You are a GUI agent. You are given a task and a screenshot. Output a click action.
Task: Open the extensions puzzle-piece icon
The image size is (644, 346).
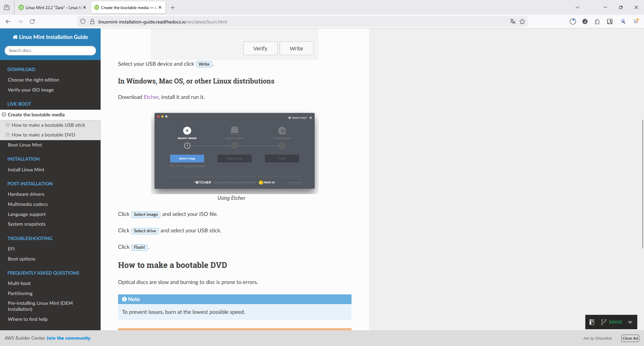(x=597, y=21)
